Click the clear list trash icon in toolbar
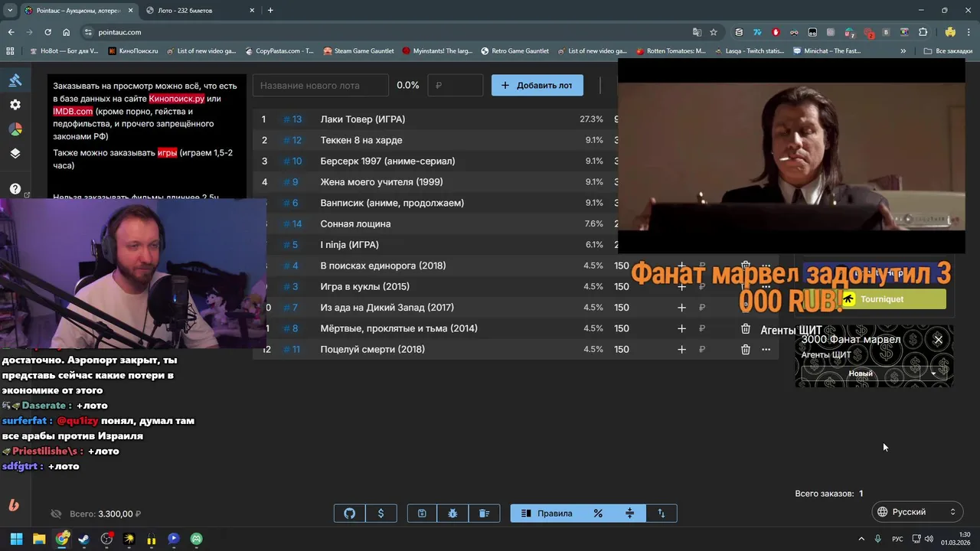The image size is (980, 551). (484, 514)
